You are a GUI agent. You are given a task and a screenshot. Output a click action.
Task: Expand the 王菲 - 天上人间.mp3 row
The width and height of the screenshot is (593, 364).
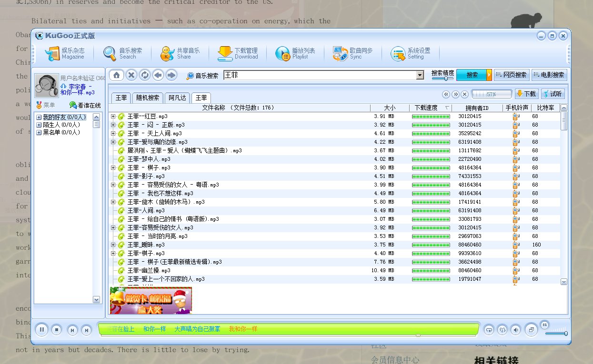click(x=113, y=133)
